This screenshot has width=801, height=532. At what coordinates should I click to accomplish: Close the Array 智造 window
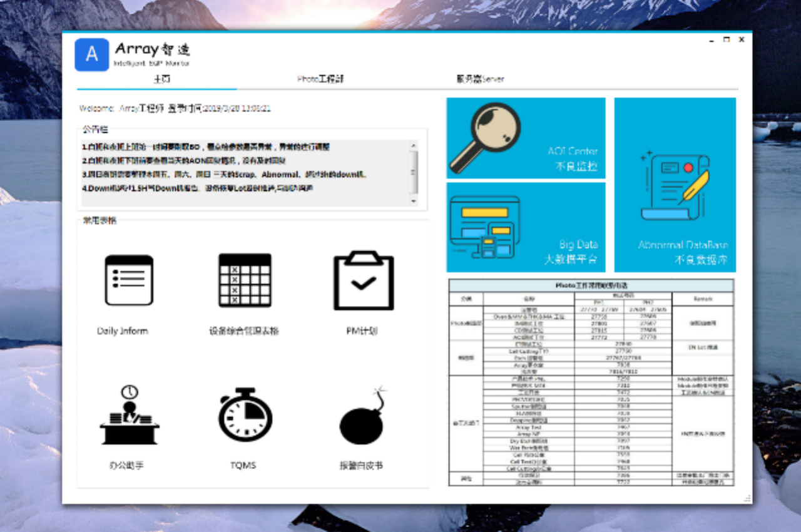pyautogui.click(x=742, y=39)
